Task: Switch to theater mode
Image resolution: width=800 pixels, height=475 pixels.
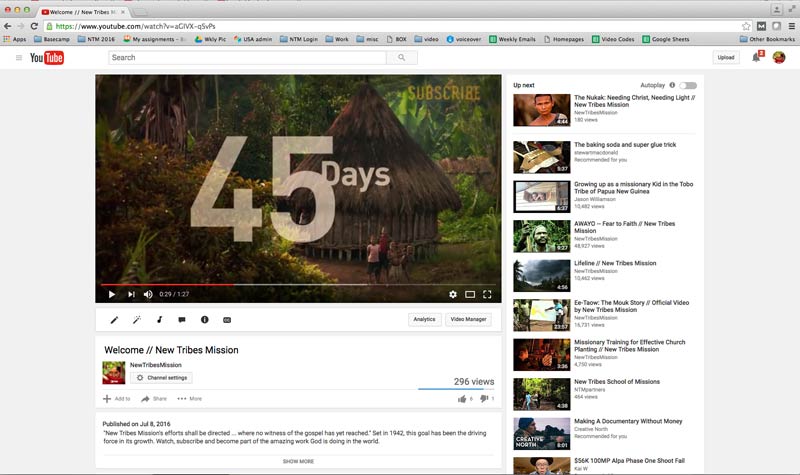Action: pos(470,294)
